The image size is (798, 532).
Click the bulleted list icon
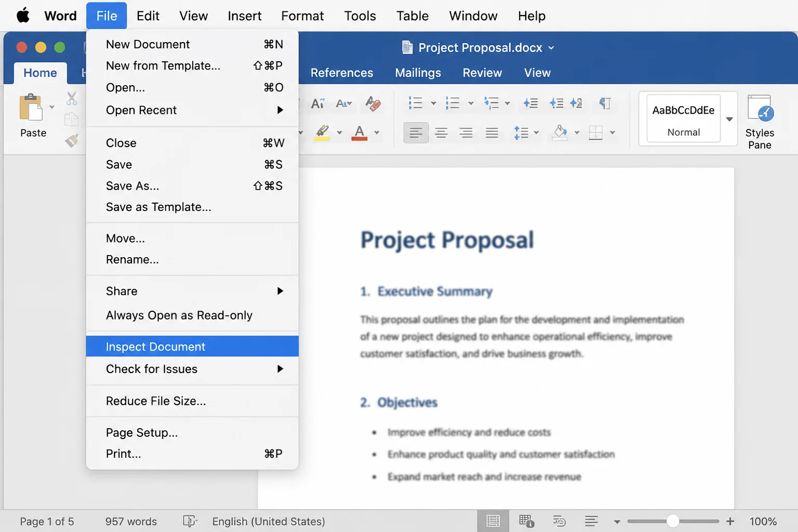[x=415, y=103]
